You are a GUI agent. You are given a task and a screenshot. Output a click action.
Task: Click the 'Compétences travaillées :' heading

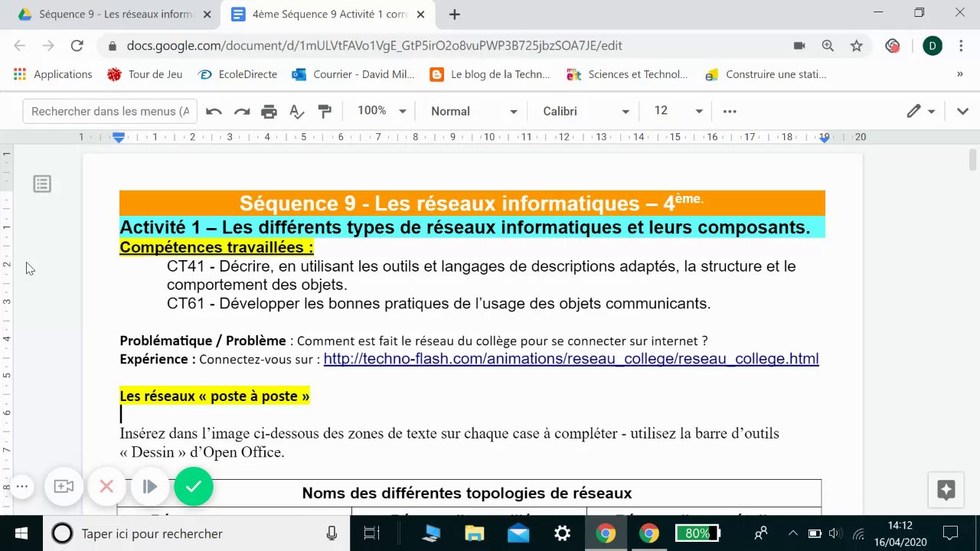(217, 247)
